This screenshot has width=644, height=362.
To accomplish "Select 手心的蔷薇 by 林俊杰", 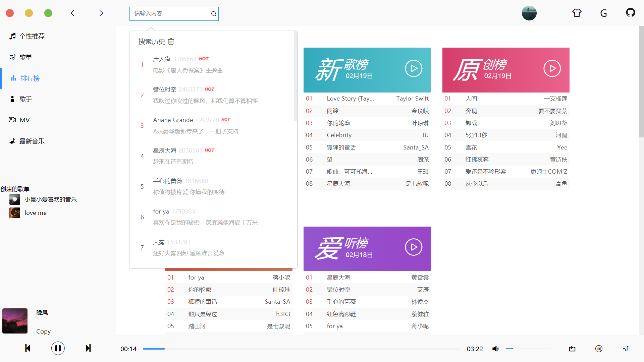I will (367, 302).
